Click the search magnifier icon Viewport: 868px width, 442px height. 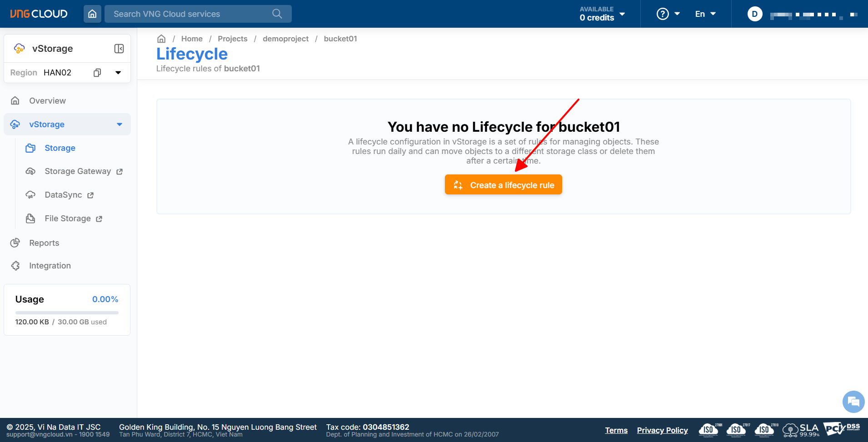tap(277, 14)
